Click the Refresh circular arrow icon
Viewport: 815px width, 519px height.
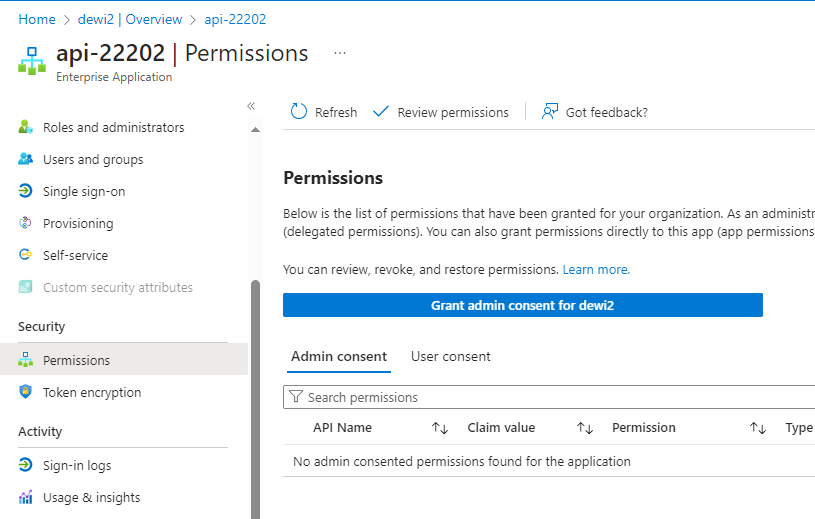(299, 111)
